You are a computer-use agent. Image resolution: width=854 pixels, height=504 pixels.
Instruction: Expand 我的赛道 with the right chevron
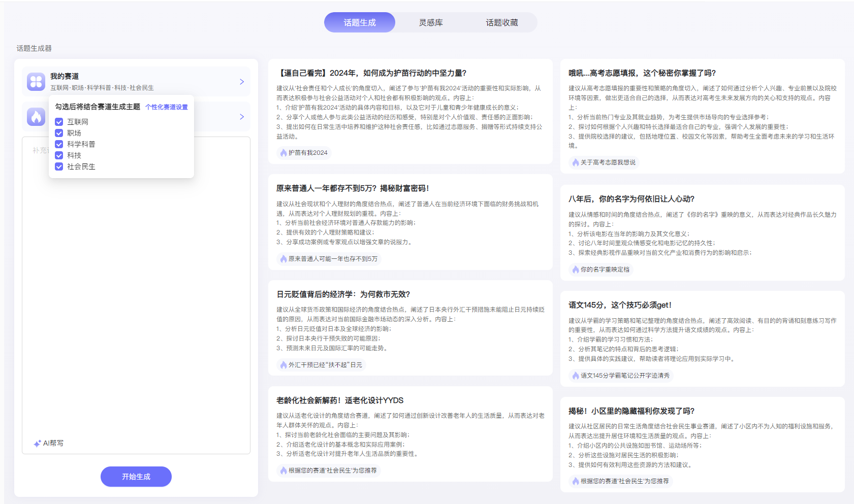click(x=242, y=82)
